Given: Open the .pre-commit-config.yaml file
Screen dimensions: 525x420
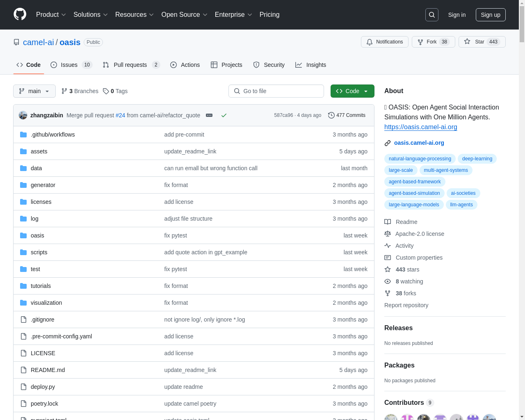Looking at the screenshot, I should point(61,336).
